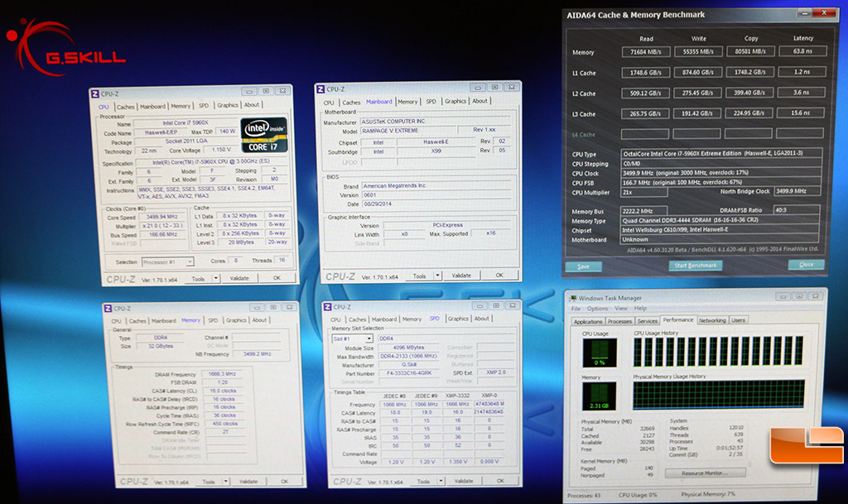Click Validate in the CPU-Z window showing the CPU tab
Screen dimensions: 848x504
[239, 278]
